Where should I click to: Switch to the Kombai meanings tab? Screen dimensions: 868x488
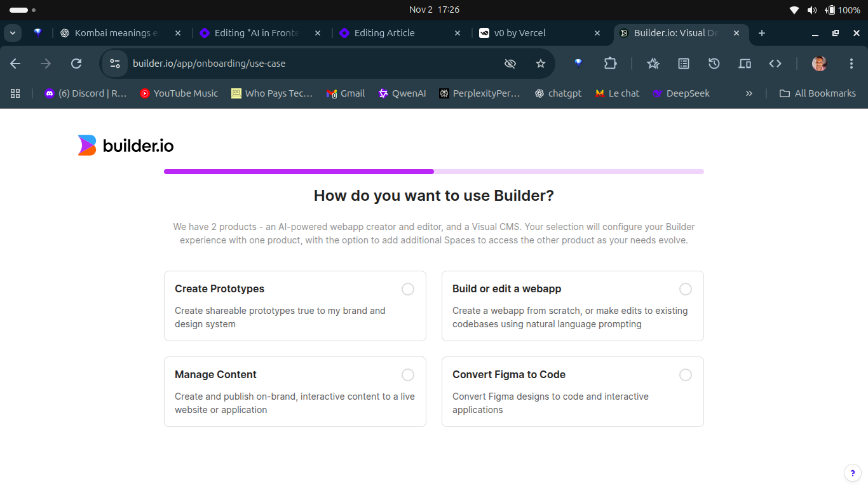pyautogui.click(x=121, y=33)
